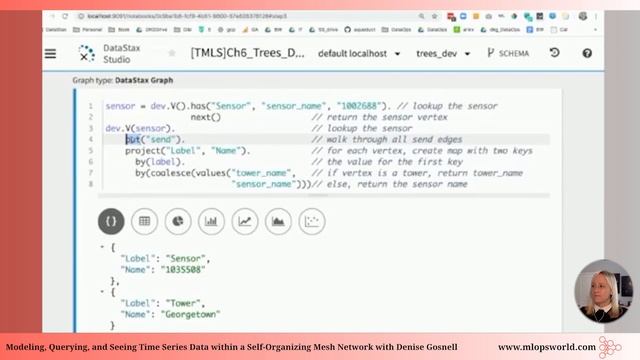
Task: Switch to scatter plot view
Action: click(312, 221)
